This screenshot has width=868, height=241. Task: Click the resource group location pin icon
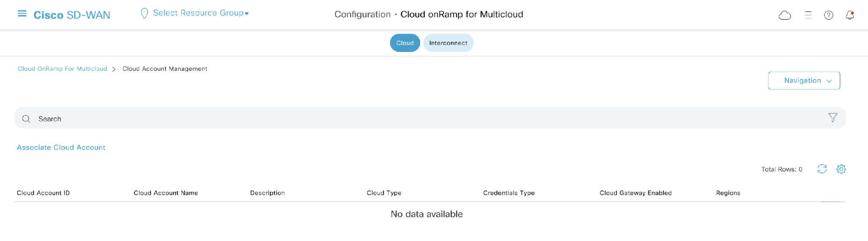144,13
